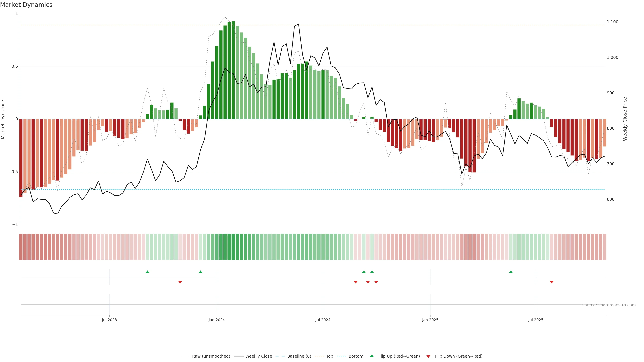The height and width of the screenshot is (362, 644).
Task: Click the red triangle icon beside Flip Down legend
Action: (428, 356)
